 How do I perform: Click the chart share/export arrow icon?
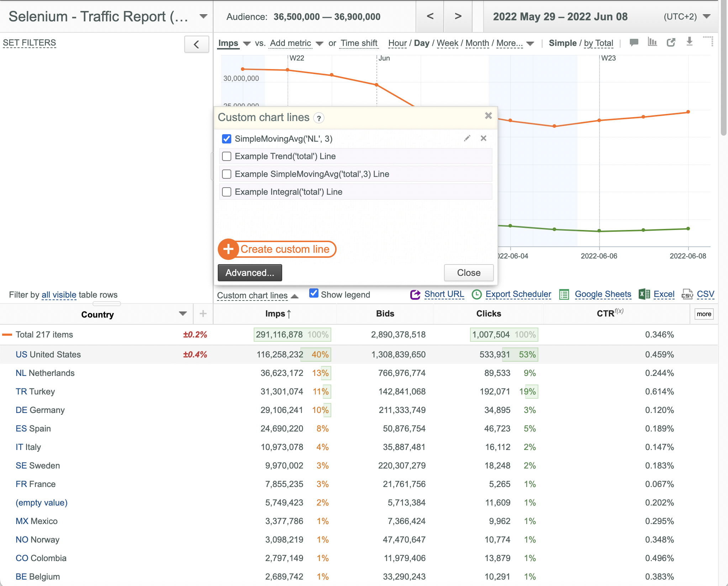click(671, 42)
